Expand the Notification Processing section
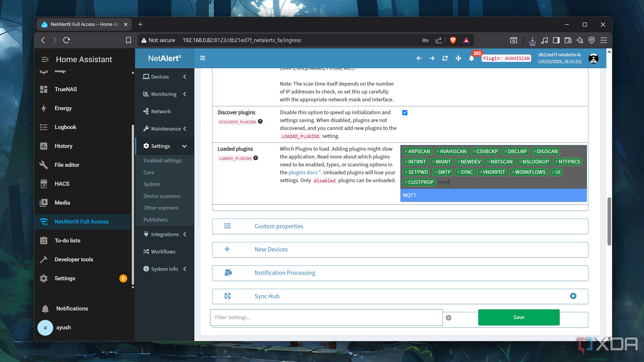Viewport: 644px width, 362px height. [x=400, y=273]
